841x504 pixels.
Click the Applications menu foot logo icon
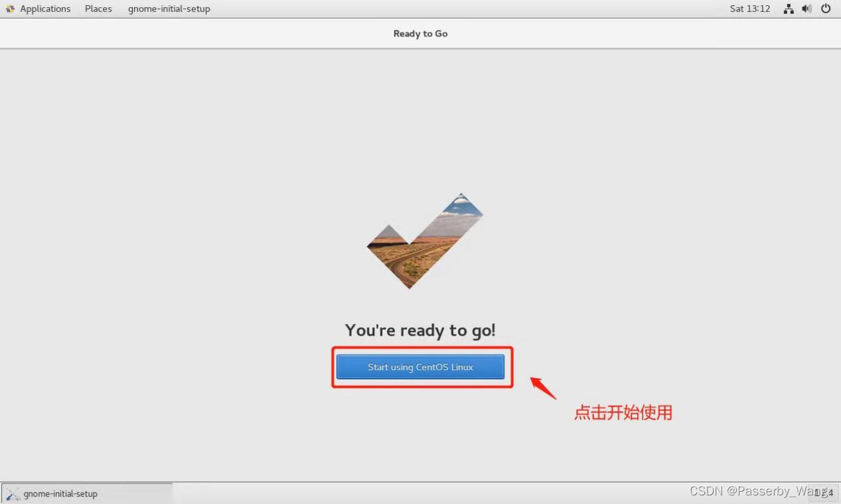click(x=10, y=9)
